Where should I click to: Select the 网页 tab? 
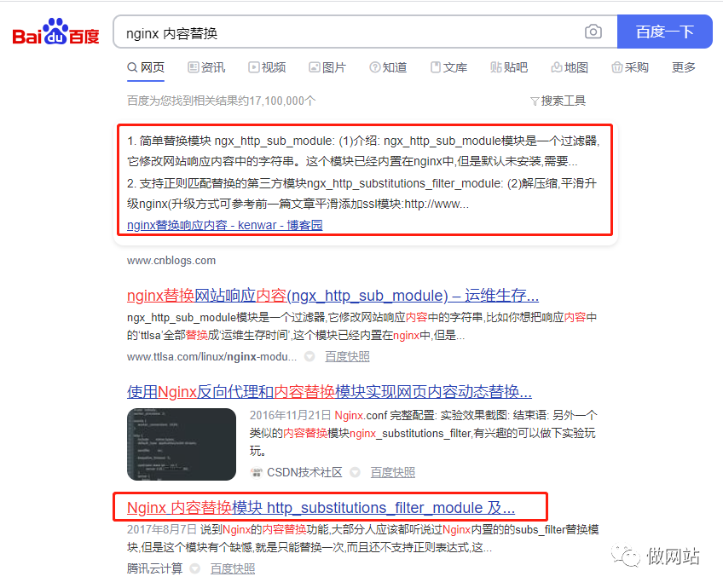coord(146,67)
